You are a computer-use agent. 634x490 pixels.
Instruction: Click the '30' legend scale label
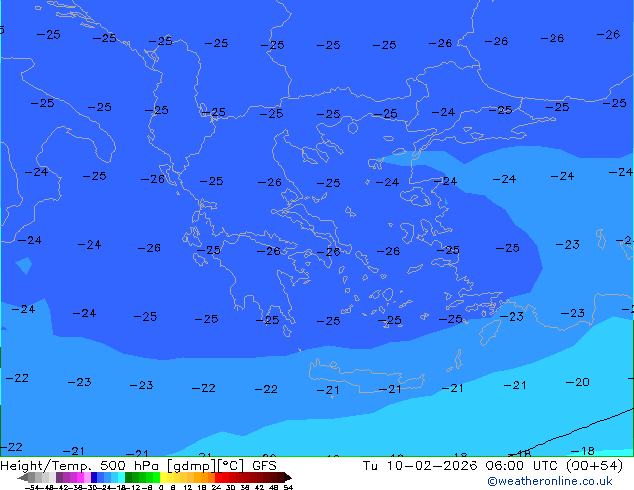click(x=230, y=488)
